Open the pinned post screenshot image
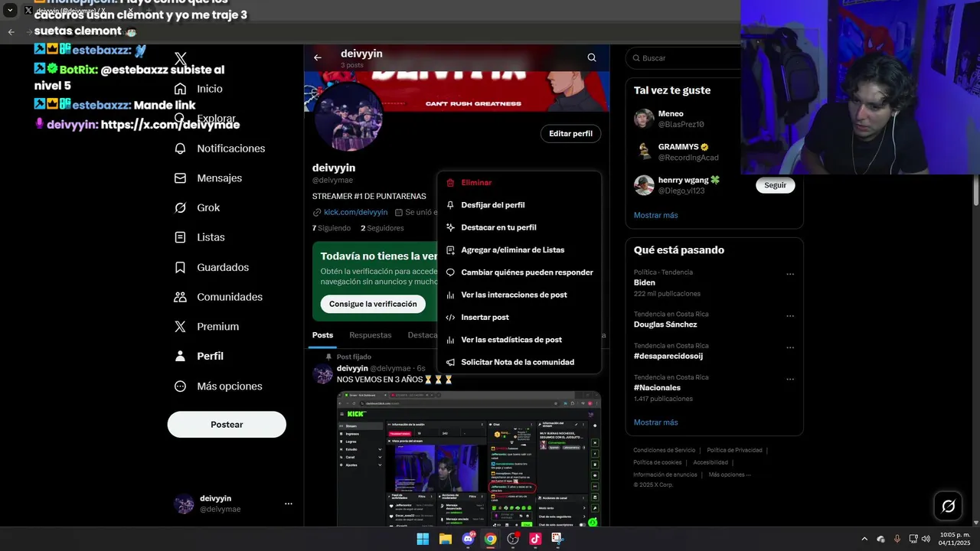 tap(469, 458)
